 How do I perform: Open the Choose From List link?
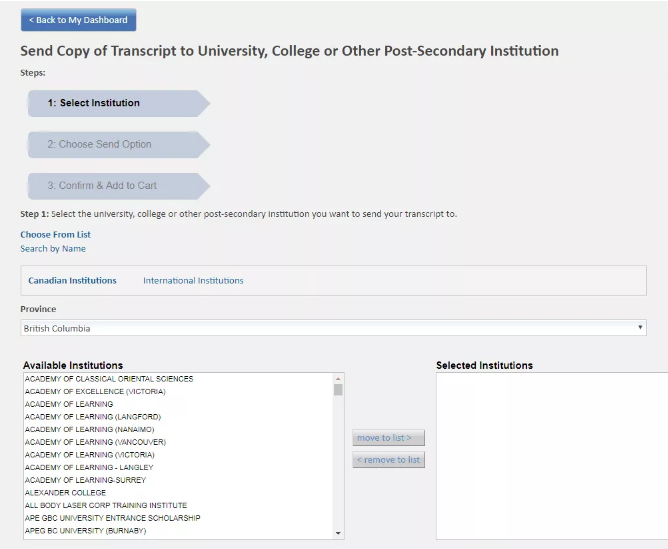[55, 235]
